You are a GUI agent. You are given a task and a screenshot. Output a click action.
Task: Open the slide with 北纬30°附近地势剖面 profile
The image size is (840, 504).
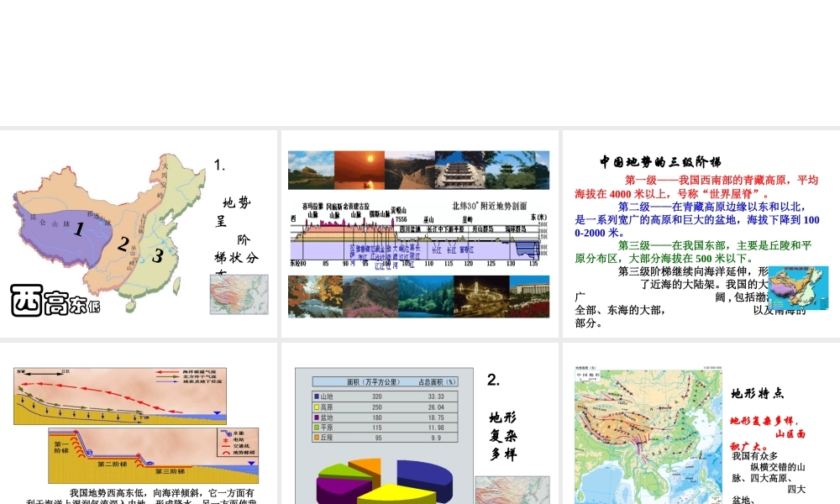click(419, 234)
